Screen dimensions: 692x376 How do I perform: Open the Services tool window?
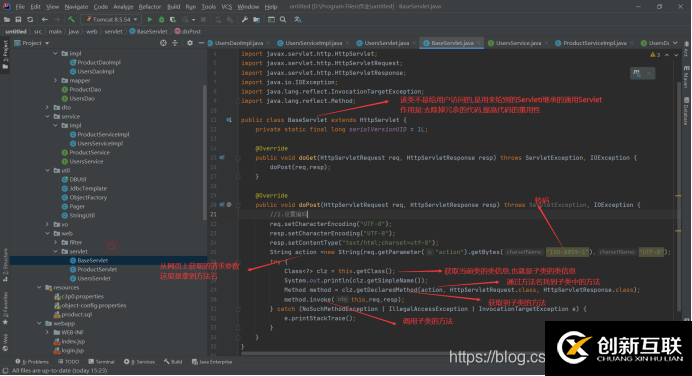coord(139,362)
